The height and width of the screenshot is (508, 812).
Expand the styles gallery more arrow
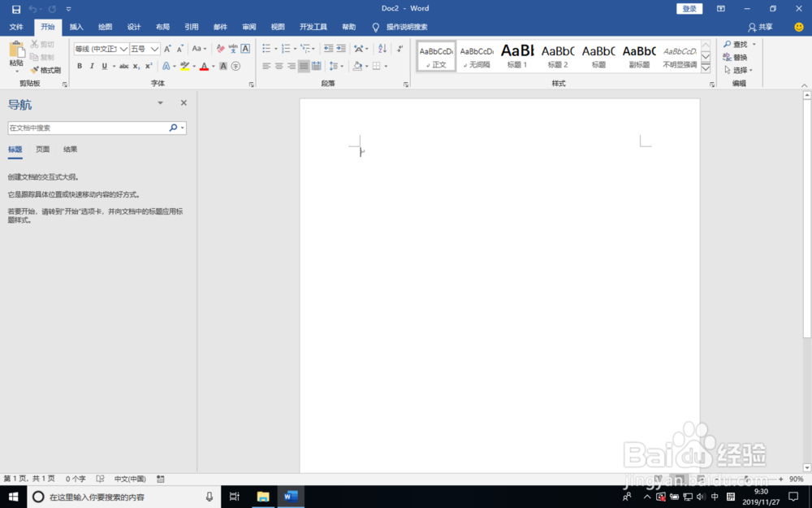(x=706, y=68)
